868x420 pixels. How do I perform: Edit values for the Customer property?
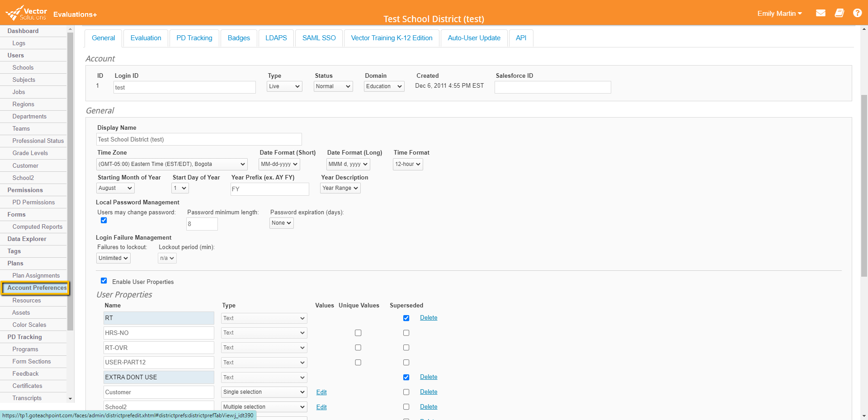pyautogui.click(x=321, y=392)
